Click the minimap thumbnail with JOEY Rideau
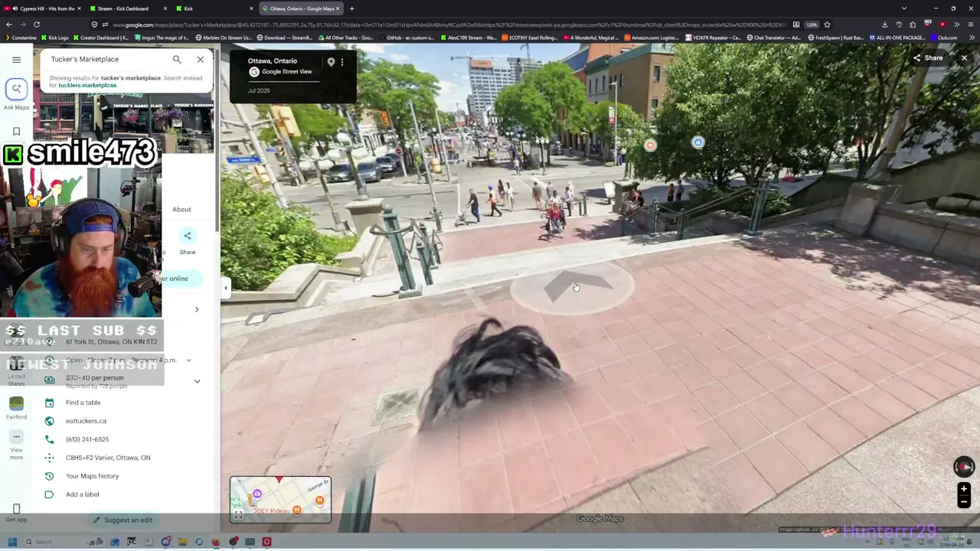The width and height of the screenshot is (980, 551). pos(280,500)
